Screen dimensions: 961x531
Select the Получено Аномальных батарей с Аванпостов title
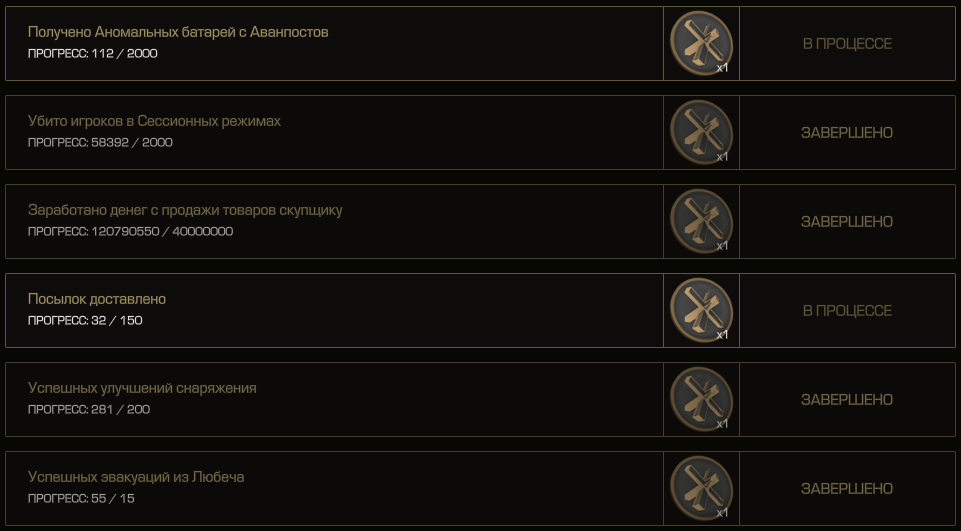178,32
